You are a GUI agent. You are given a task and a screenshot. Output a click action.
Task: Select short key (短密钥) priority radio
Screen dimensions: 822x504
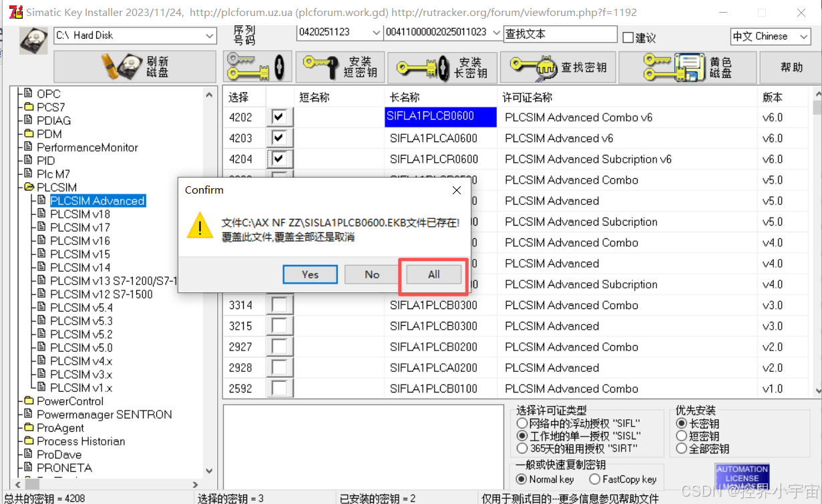pos(681,436)
